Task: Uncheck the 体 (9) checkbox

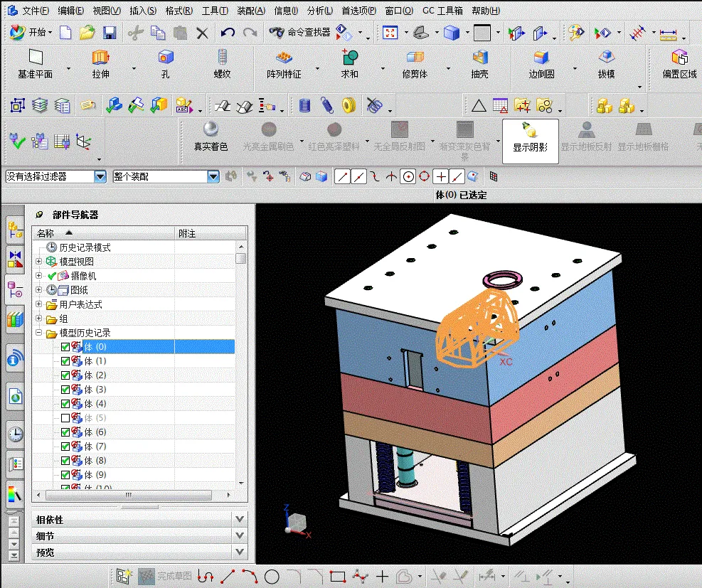Action: 65,475
